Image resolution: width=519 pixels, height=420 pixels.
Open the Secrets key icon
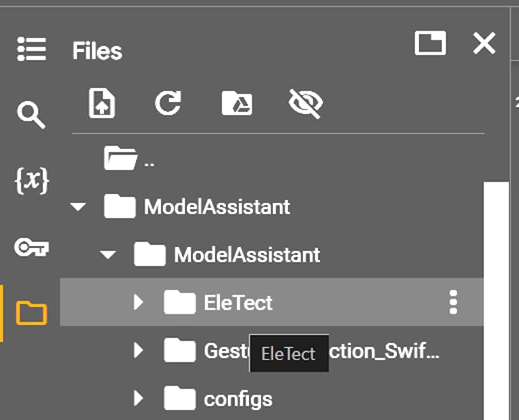[31, 247]
